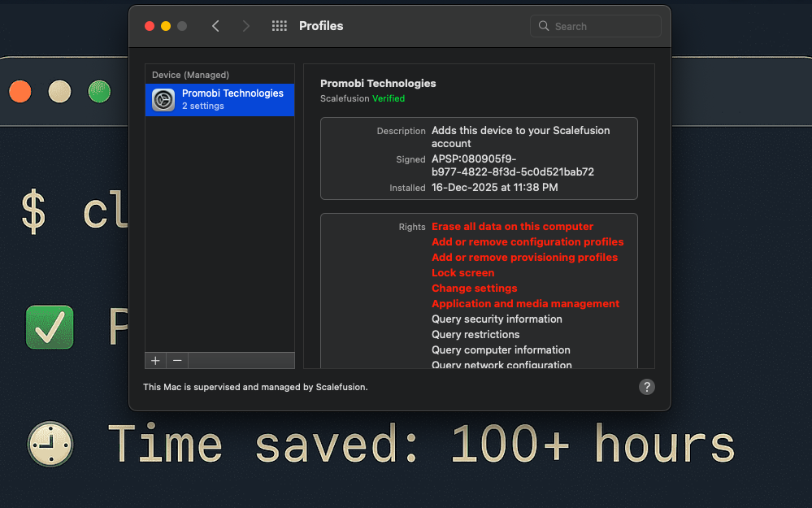
Task: Click the description 'Adds this device to your Scalefusion account'
Action: tap(520, 137)
